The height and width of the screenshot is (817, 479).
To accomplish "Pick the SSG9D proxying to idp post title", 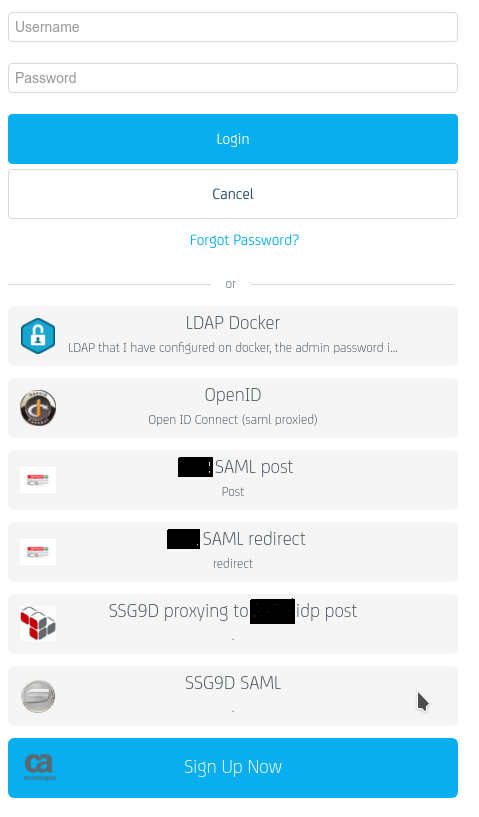I will pyautogui.click(x=233, y=611).
